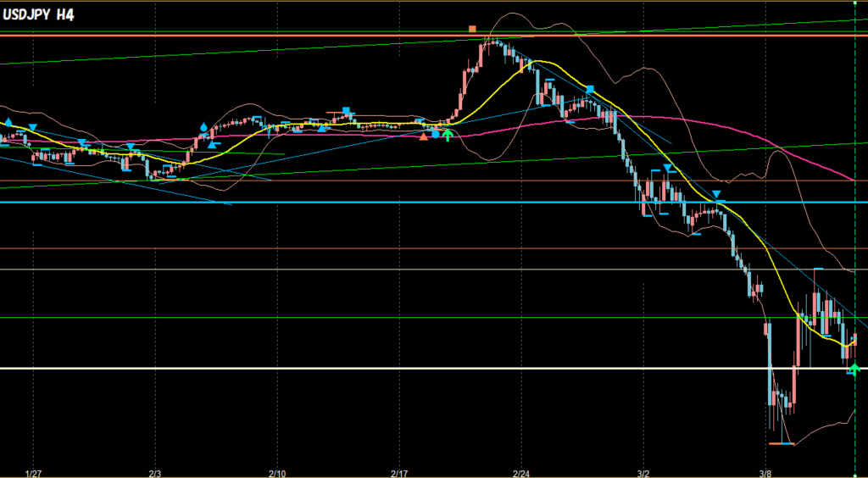Select the thick white horizontal support line
Viewport: 868px width, 478px height.
[434, 369]
